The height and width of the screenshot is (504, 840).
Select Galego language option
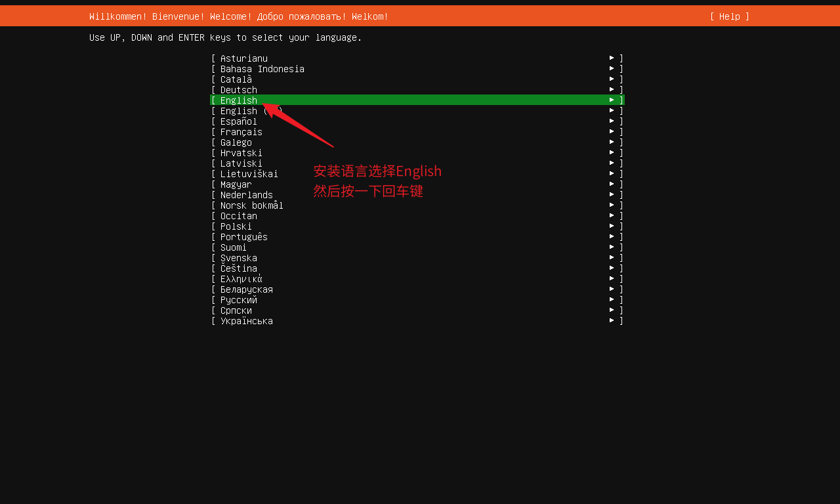236,142
